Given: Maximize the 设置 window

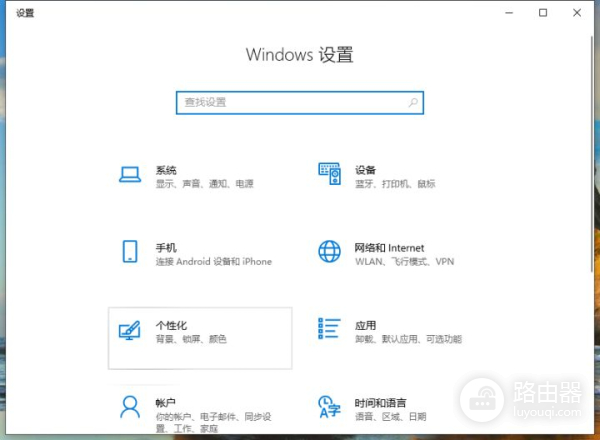Looking at the screenshot, I should coord(543,13).
